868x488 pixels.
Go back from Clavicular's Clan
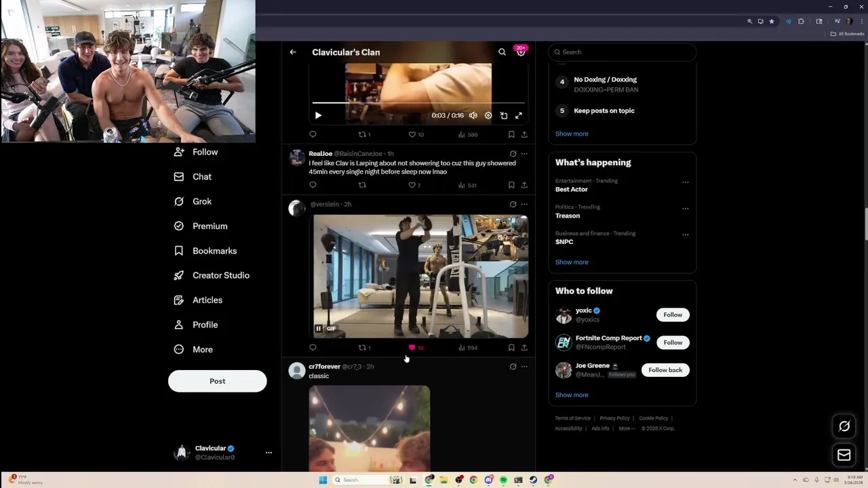(293, 52)
